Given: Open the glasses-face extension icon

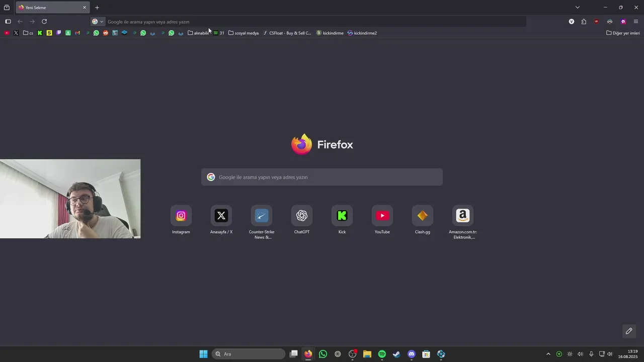Looking at the screenshot, I should point(610,22).
